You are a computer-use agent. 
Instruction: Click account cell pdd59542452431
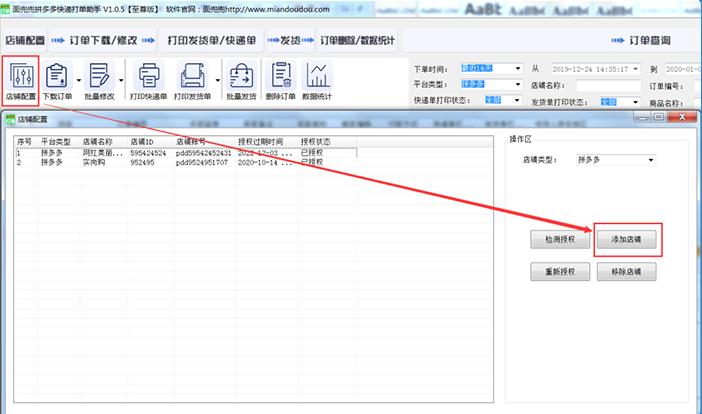pos(204,153)
